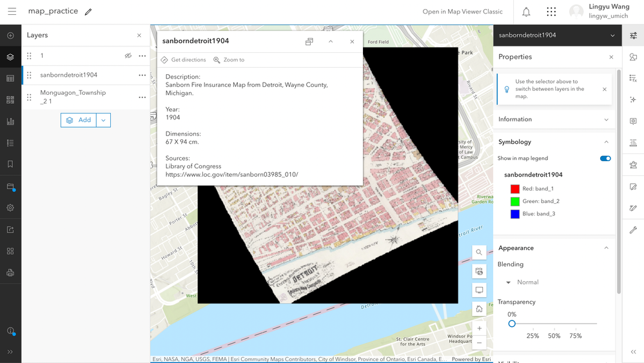
Task: Open the Legend list icon
Action: pos(11,143)
